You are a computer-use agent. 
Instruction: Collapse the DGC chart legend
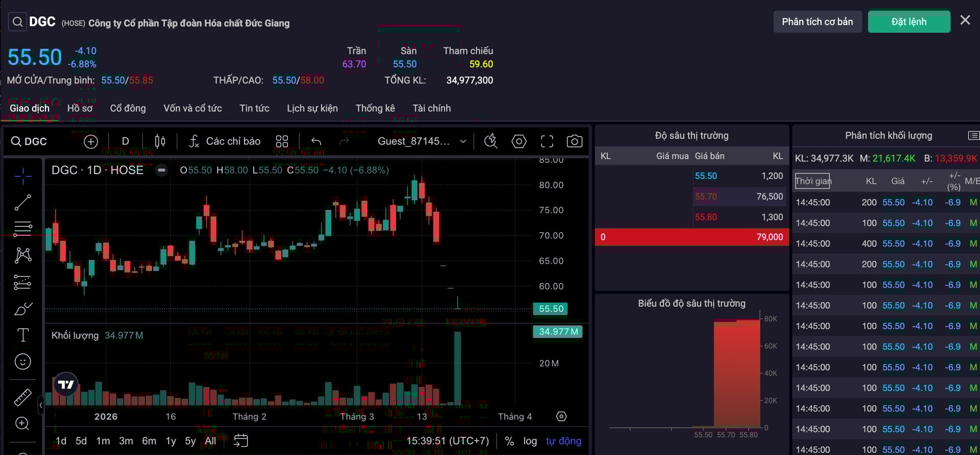pos(161,170)
